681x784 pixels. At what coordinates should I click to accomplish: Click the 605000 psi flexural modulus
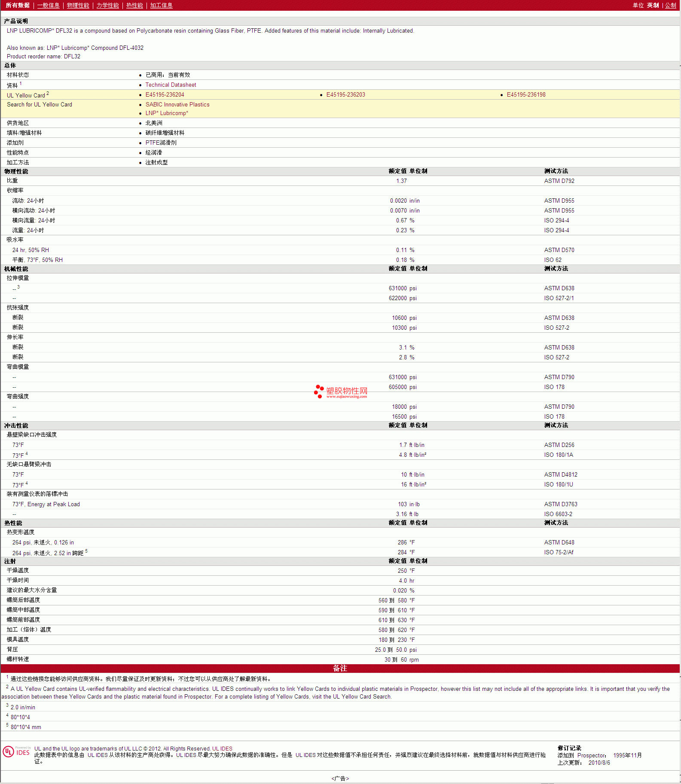coord(403,387)
